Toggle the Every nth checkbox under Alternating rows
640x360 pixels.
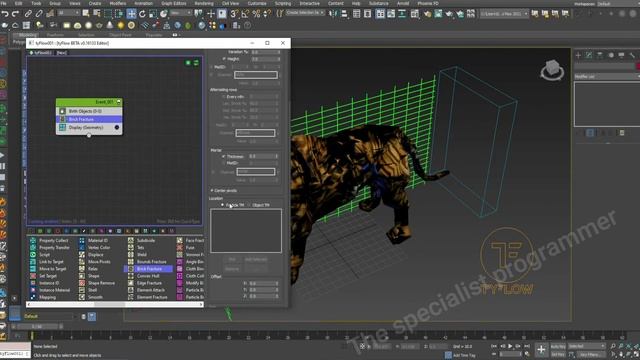point(224,97)
